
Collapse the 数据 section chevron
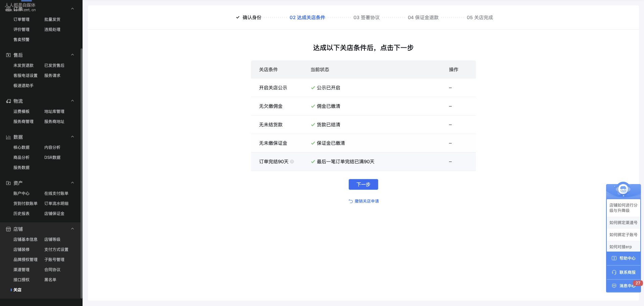click(72, 137)
